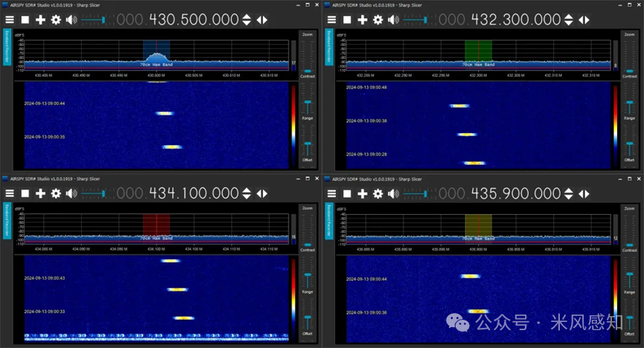Image resolution: width=644 pixels, height=348 pixels.
Task: Click frequency display 432.300.000
Action: 500,19
